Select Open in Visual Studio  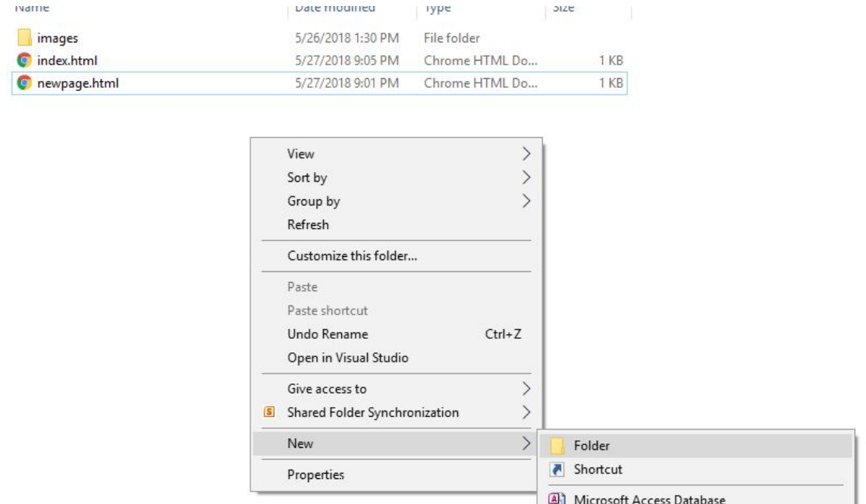348,357
